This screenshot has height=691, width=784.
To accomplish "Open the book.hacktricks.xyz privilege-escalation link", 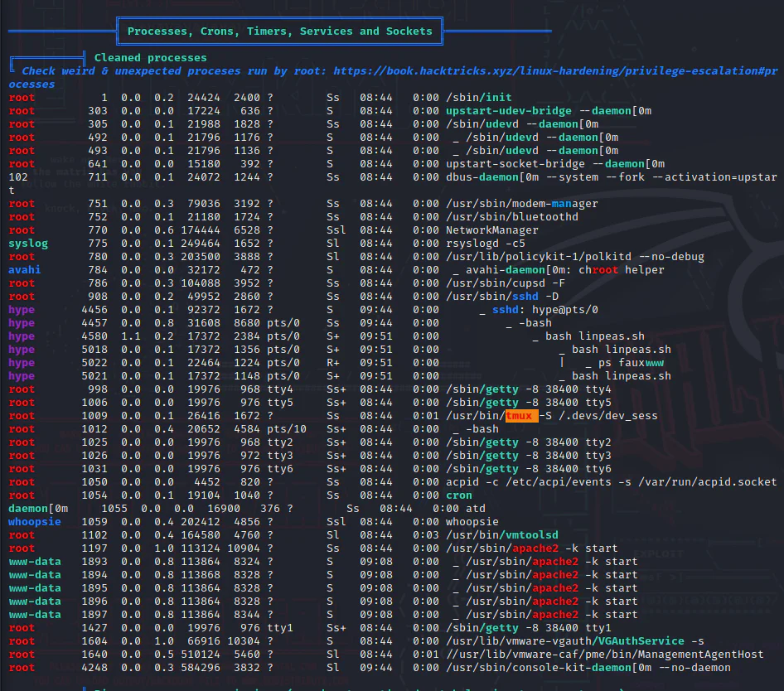I will click(393, 78).
